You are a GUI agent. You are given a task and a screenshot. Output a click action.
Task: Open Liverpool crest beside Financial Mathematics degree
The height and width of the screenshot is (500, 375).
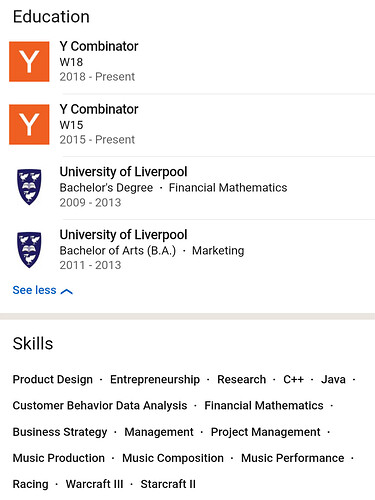tap(29, 187)
